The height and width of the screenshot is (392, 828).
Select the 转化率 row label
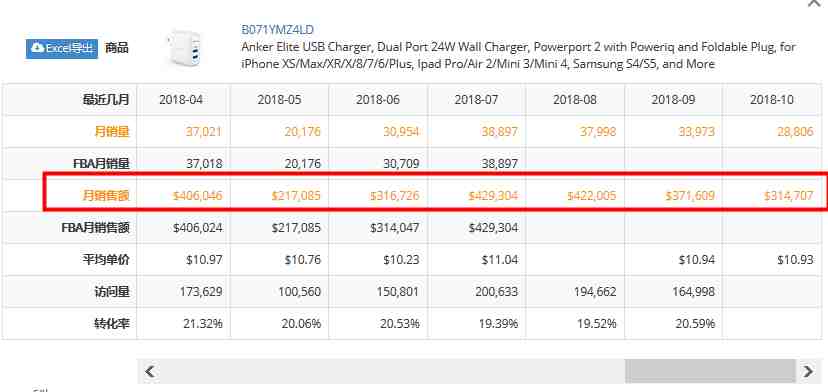pyautogui.click(x=112, y=323)
